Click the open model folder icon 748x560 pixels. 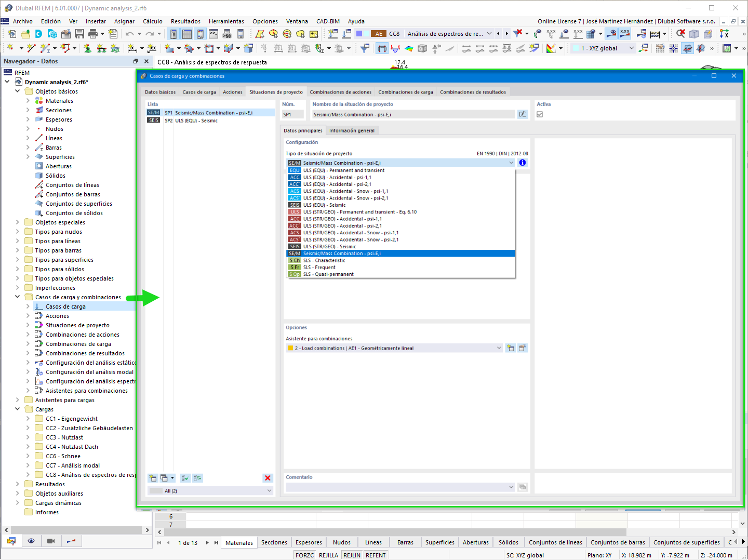(x=25, y=34)
